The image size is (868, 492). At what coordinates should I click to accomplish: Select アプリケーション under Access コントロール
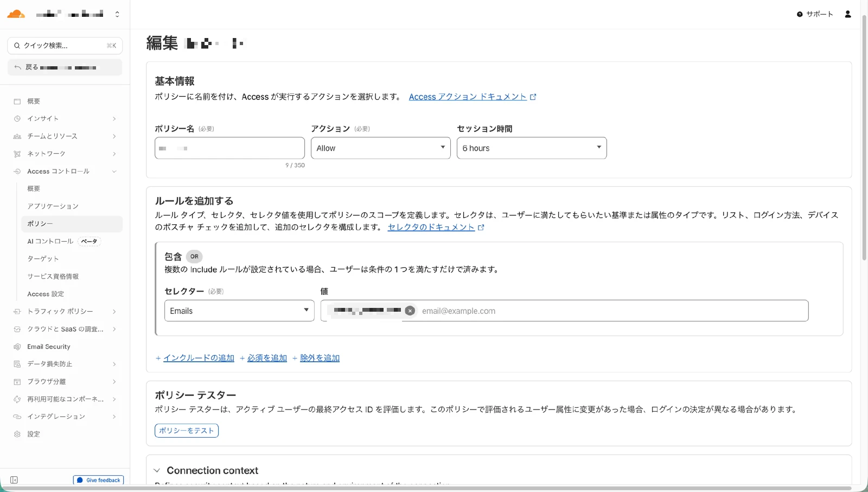pos(52,206)
